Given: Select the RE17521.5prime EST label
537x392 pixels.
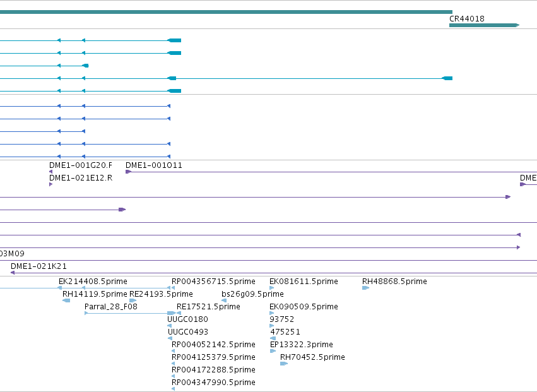Looking at the screenshot, I should 208,307.
